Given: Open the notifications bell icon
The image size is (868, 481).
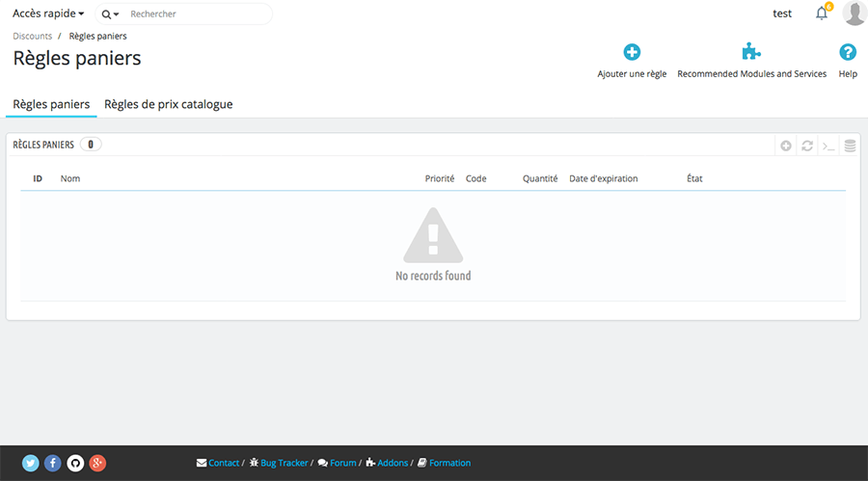Looking at the screenshot, I should click(x=822, y=13).
